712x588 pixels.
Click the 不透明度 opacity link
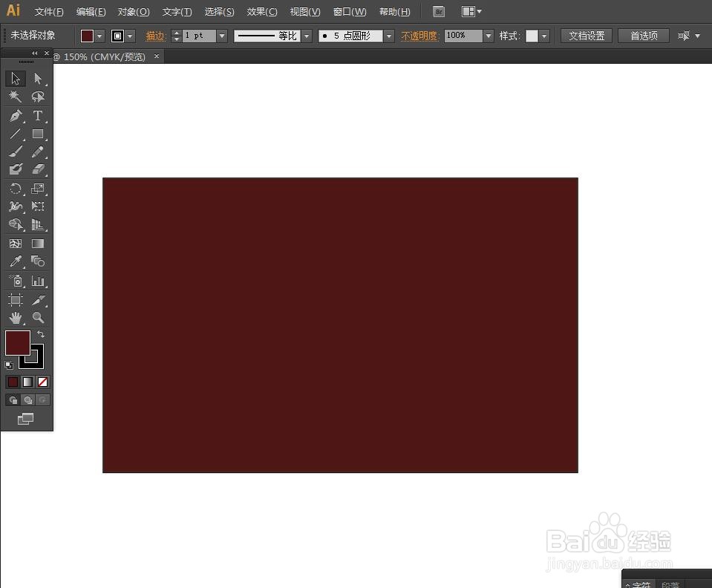tap(419, 36)
